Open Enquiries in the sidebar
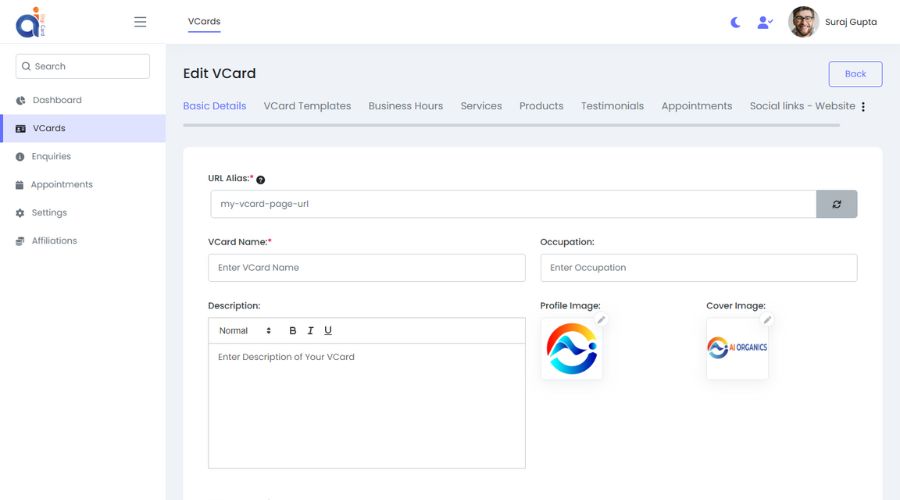This screenshot has height=500, width=900. [x=51, y=157]
